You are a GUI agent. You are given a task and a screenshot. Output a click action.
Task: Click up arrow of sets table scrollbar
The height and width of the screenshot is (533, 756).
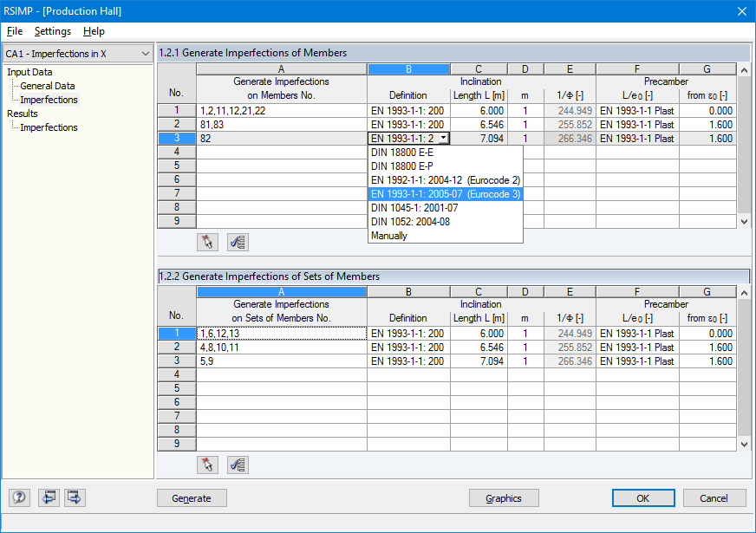[744, 293]
